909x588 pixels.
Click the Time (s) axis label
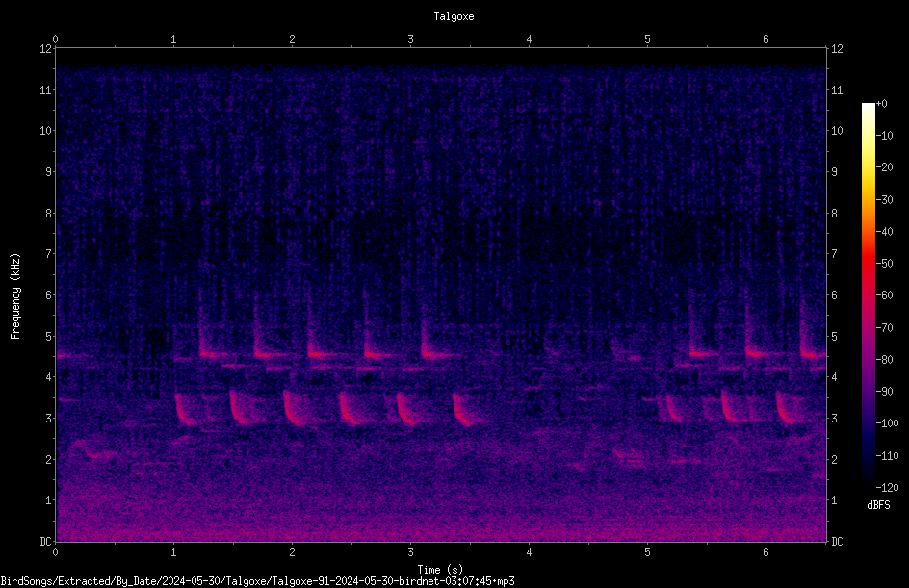(441, 570)
